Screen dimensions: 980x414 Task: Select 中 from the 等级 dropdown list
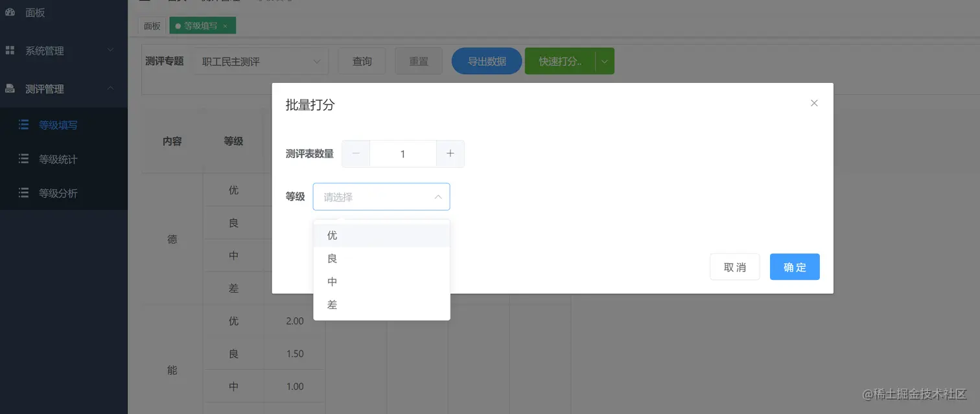pos(382,282)
